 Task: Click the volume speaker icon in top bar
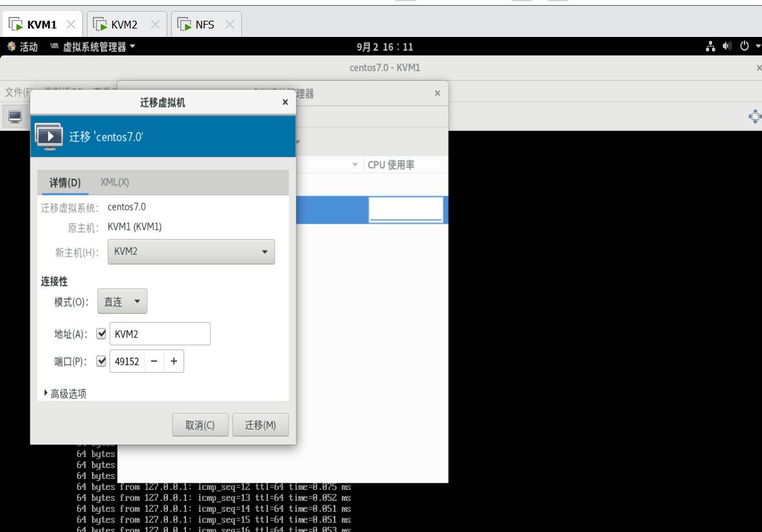(727, 46)
